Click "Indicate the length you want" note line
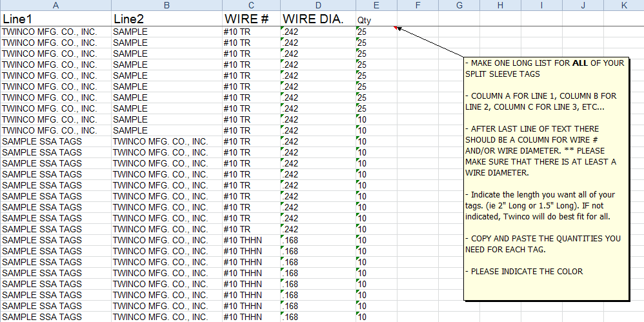 (x=540, y=195)
